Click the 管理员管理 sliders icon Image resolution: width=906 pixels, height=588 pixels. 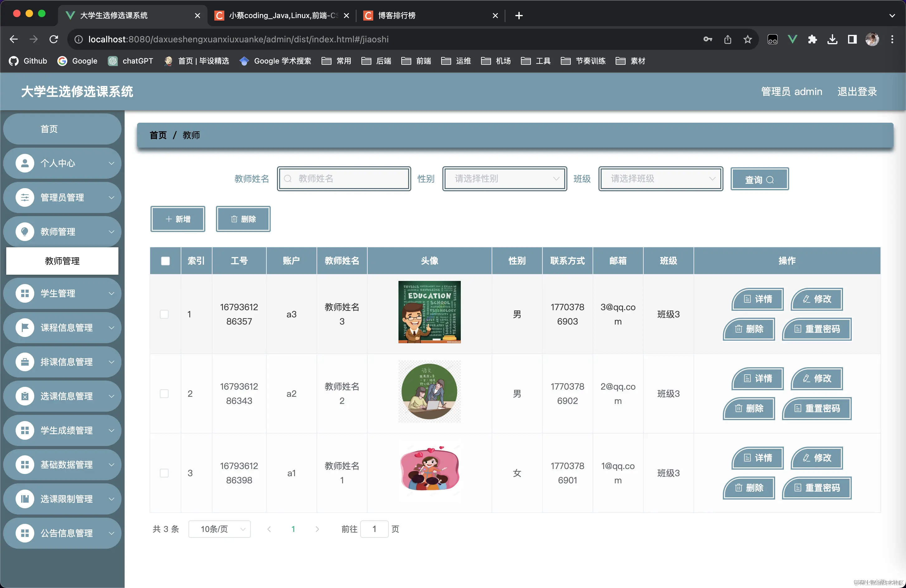click(25, 197)
